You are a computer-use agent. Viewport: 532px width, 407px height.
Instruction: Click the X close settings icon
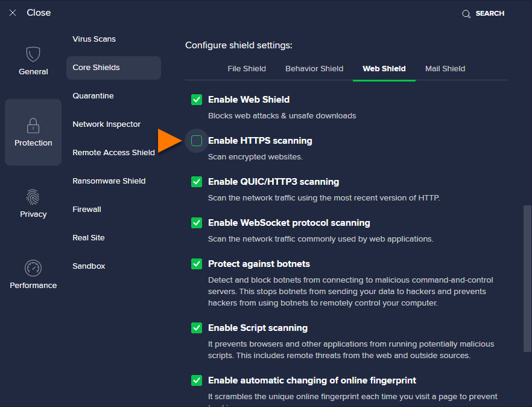point(13,13)
